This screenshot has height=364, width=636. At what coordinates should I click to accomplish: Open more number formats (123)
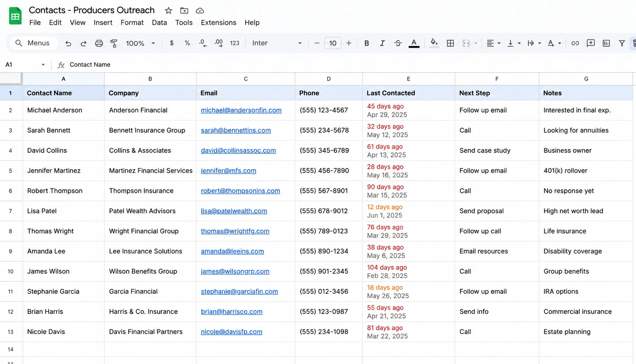[x=235, y=43]
